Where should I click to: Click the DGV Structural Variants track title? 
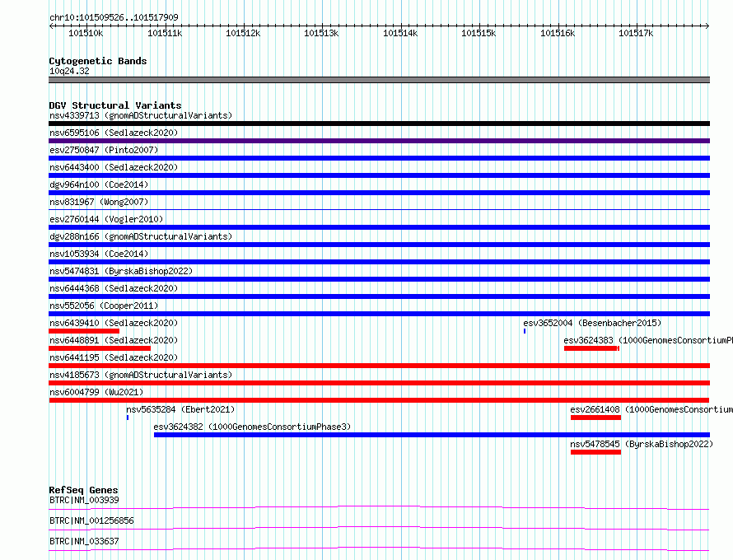pyautogui.click(x=115, y=105)
